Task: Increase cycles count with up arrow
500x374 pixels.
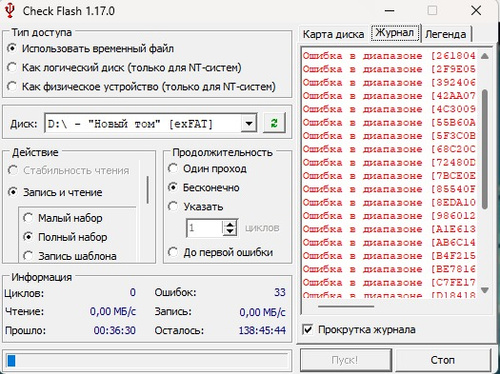Action: click(230, 225)
